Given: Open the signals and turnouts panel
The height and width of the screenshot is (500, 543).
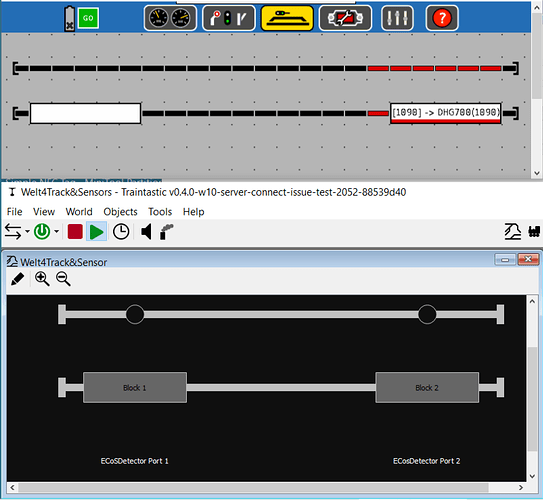Looking at the screenshot, I should click(229, 18).
